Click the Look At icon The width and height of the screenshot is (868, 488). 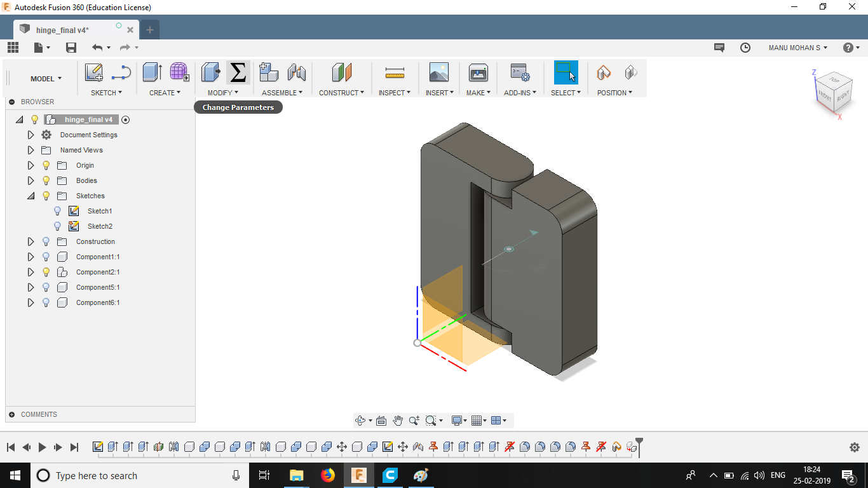tap(381, 421)
